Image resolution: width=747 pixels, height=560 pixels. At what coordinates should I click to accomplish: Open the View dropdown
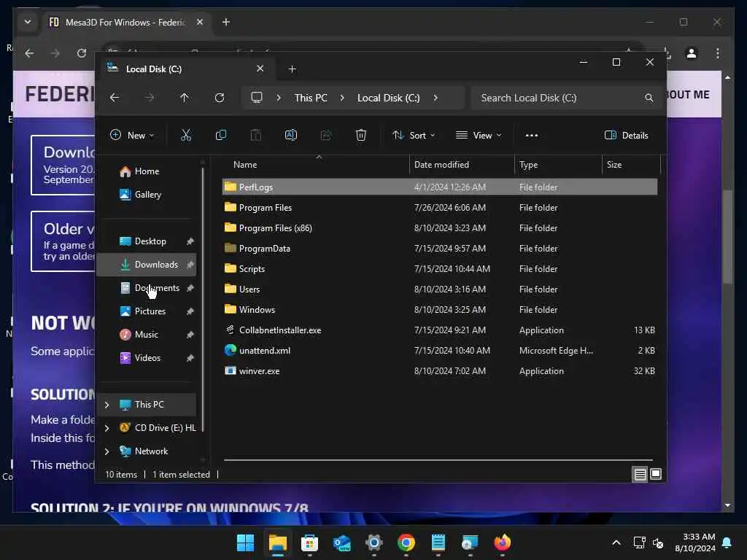click(479, 135)
